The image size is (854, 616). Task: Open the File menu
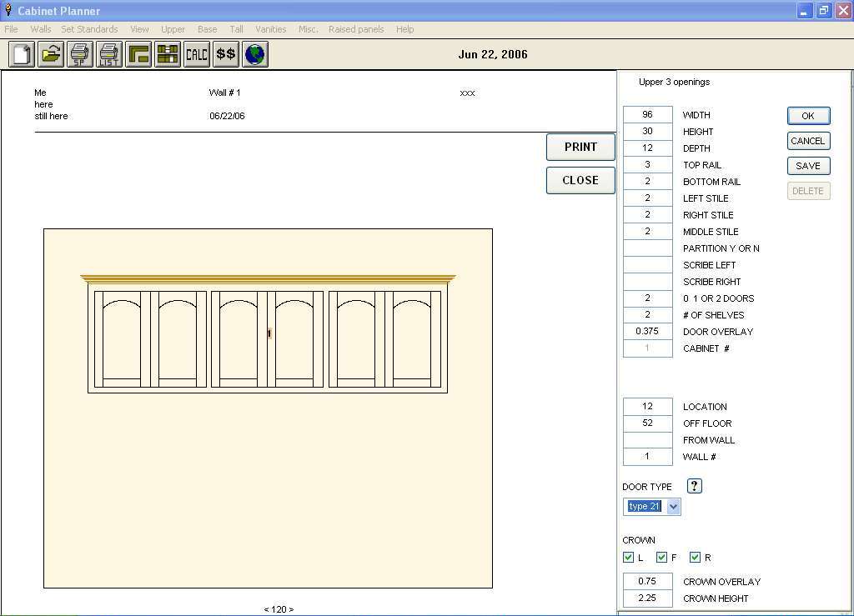coord(11,29)
